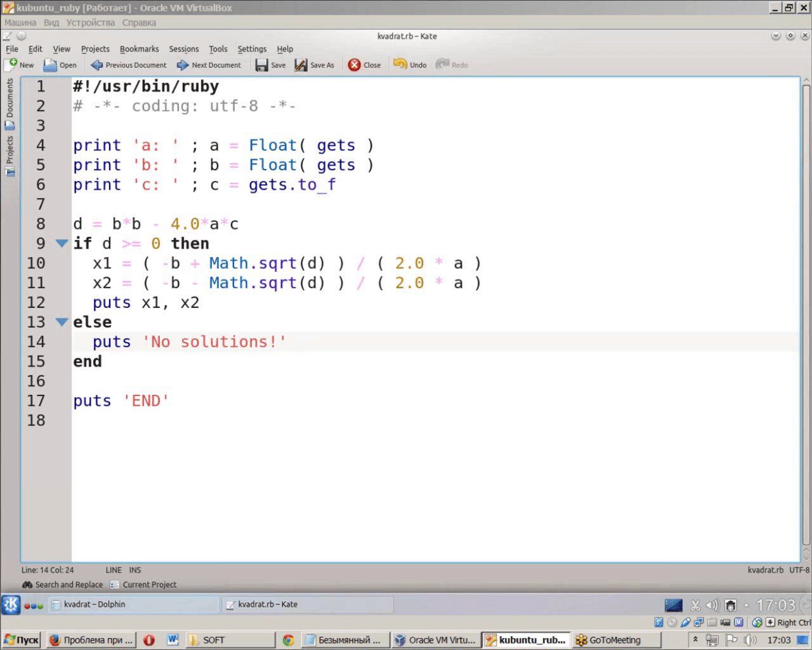The width and height of the screenshot is (812, 650).
Task: Open Windows Пуск start button
Action: [x=21, y=640]
